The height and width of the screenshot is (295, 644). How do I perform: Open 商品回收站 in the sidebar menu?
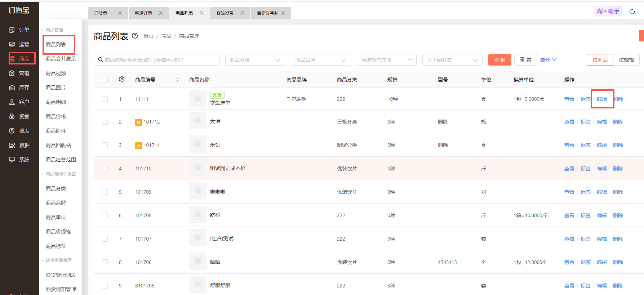point(58,145)
